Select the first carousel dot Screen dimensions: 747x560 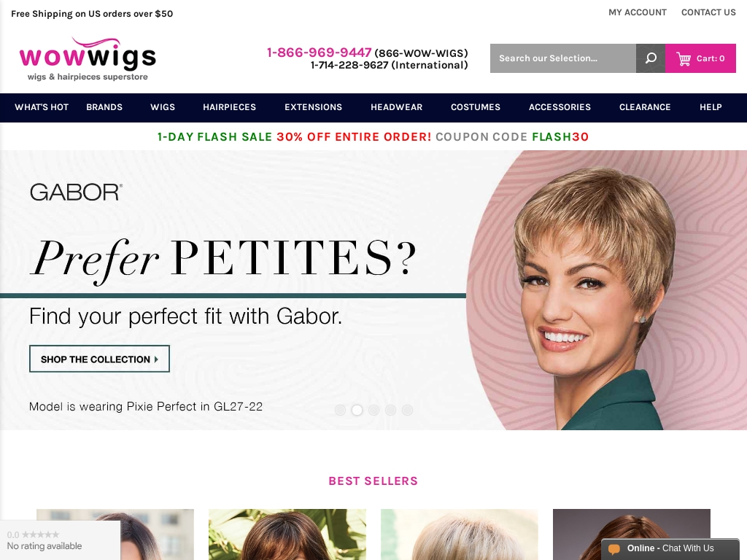tap(340, 410)
